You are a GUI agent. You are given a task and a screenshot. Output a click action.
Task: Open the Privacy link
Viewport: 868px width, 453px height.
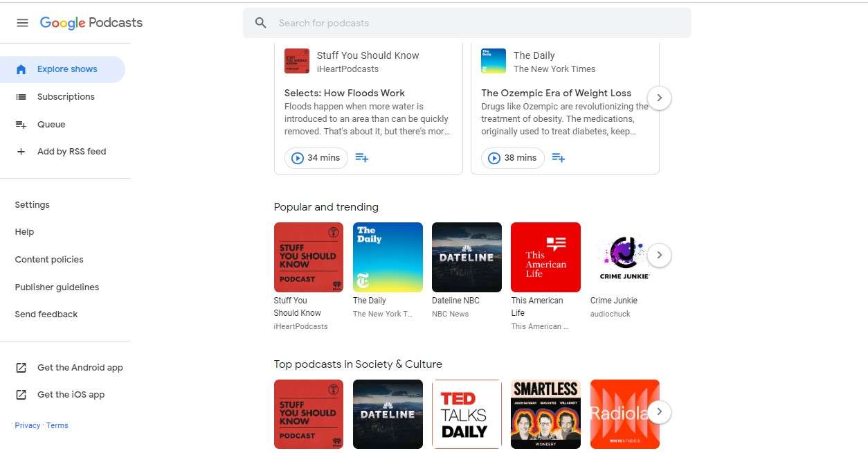click(x=27, y=425)
